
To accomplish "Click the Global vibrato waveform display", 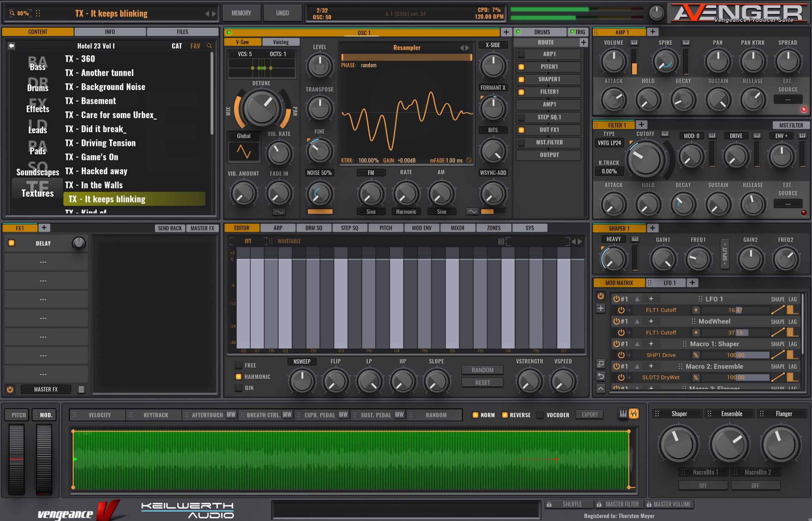I will coord(244,152).
